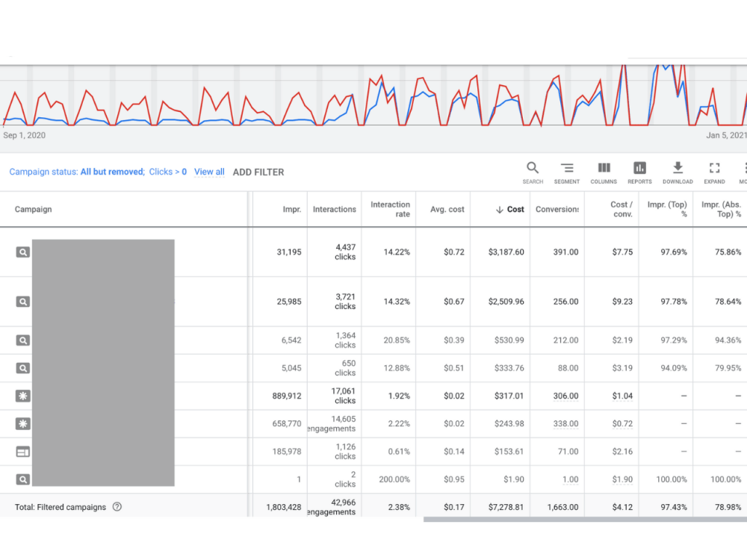Click the 88.00 conversions value
This screenshot has height=560, width=747.
point(568,368)
